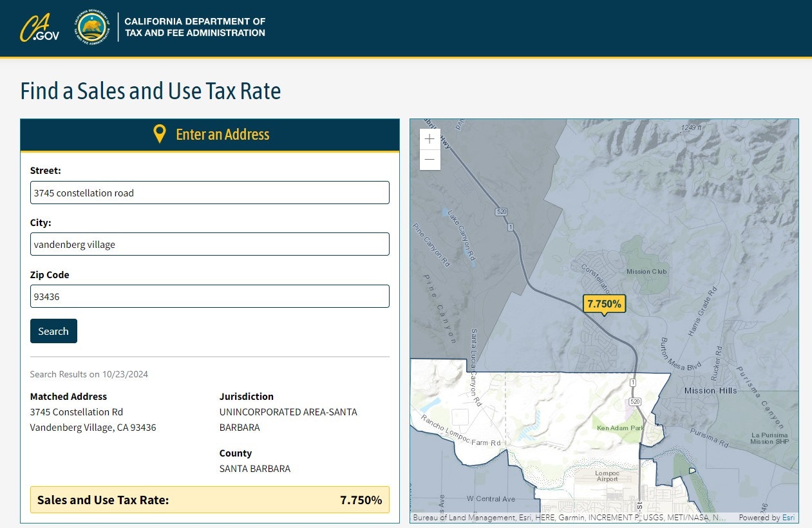The image size is (812, 528).
Task: Click the CA.gov logo
Action: 39,28
